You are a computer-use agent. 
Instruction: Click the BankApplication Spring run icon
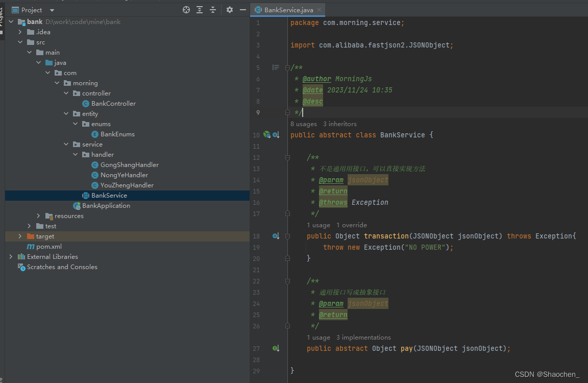[x=77, y=206]
